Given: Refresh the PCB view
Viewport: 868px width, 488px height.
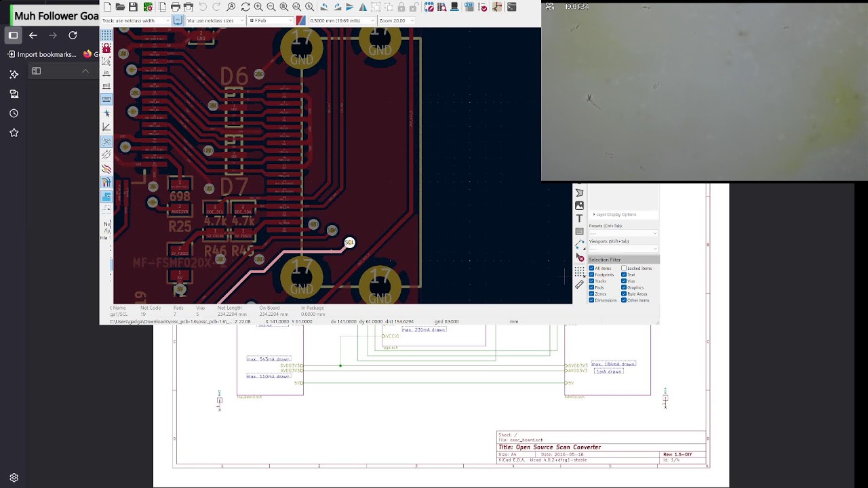Looking at the screenshot, I should tap(245, 7).
